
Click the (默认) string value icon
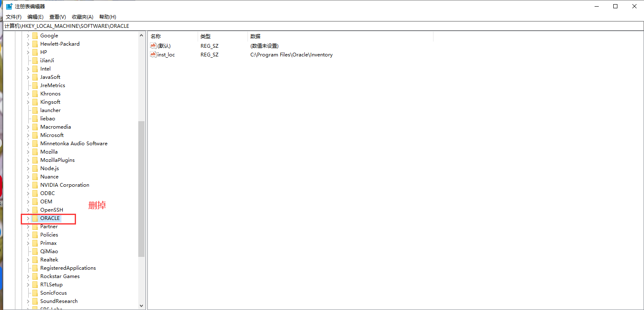coord(153,46)
